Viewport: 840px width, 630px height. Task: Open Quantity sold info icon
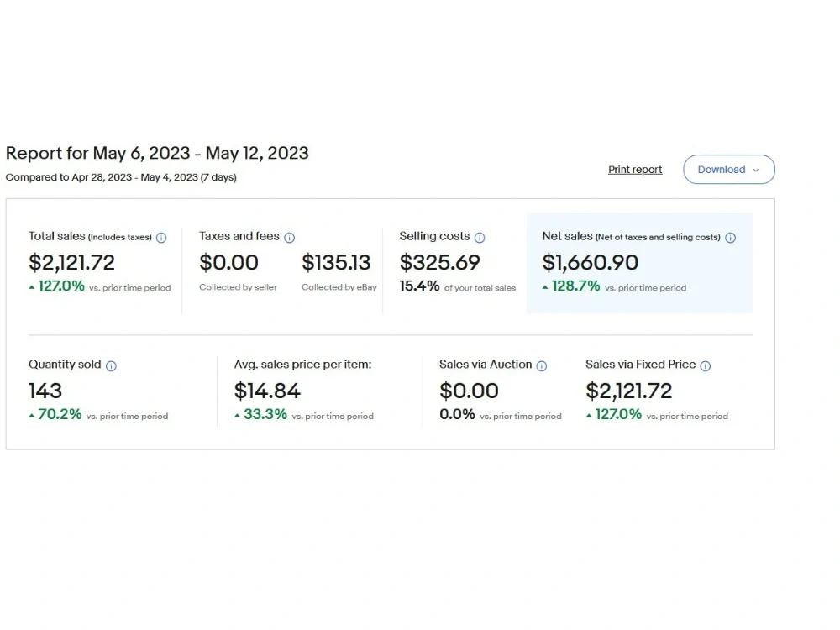coord(111,366)
